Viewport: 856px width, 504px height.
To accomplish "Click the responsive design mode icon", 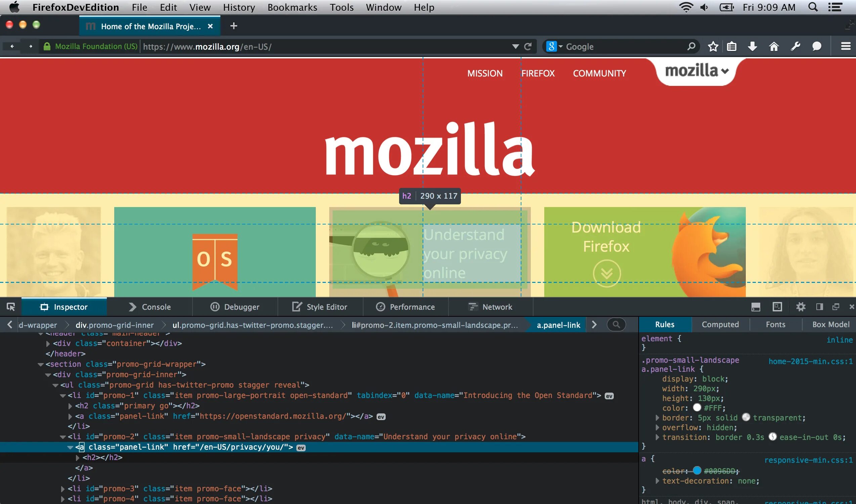I will pos(777,307).
